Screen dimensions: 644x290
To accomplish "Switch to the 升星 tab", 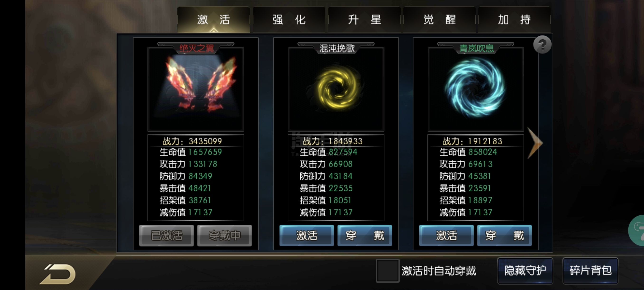I will [364, 19].
